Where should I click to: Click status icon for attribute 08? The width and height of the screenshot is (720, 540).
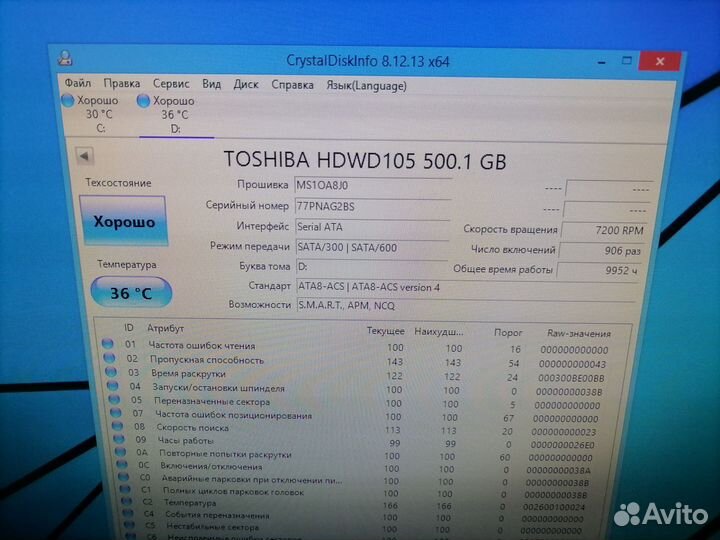click(118, 426)
